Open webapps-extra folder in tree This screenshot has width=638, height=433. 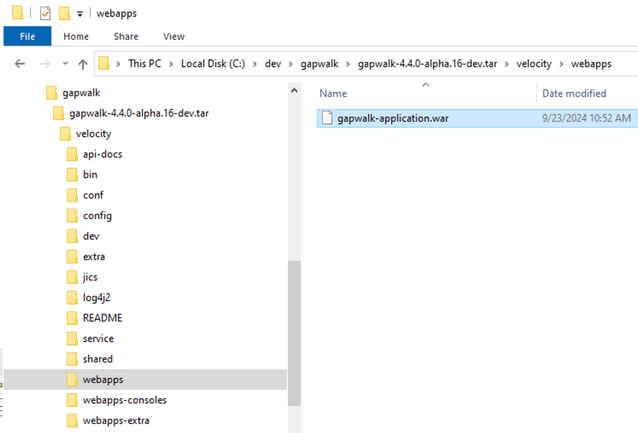pyautogui.click(x=116, y=420)
